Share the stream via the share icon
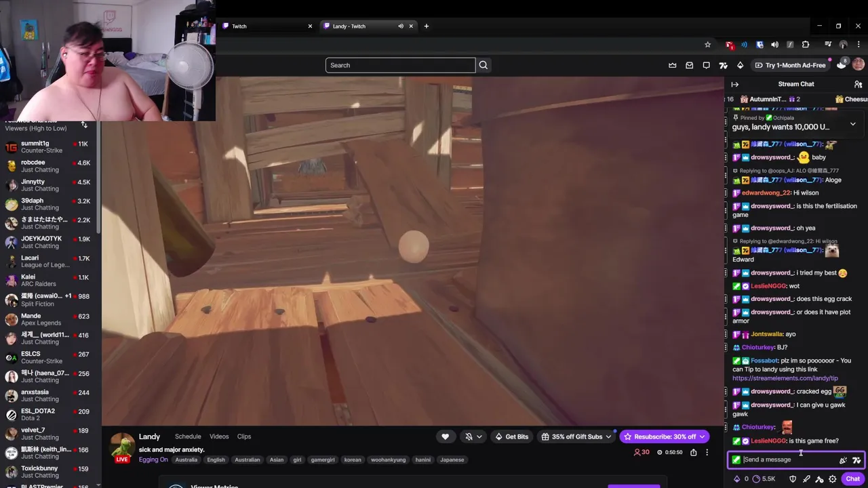Viewport: 868px width, 488px height. 693,452
